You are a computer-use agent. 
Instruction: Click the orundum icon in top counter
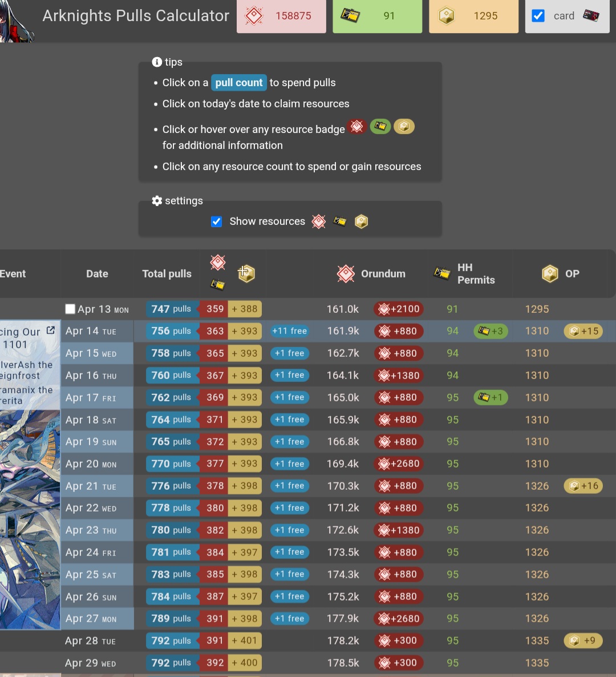tap(254, 15)
